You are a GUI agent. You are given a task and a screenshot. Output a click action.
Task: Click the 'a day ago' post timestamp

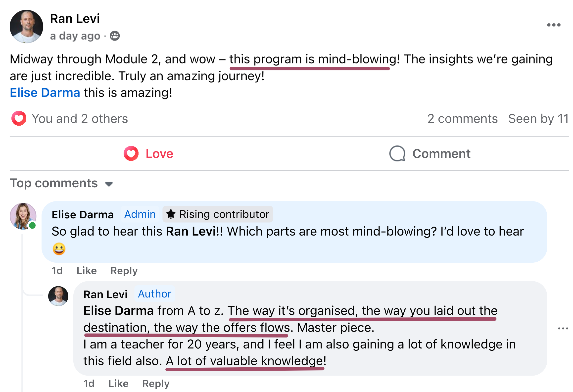pyautogui.click(x=75, y=36)
